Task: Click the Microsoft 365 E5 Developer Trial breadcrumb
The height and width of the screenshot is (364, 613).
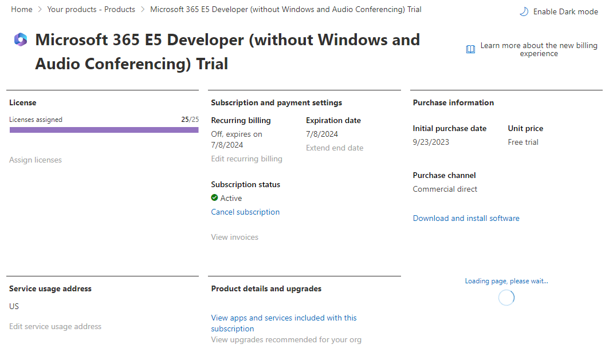Action: [x=286, y=9]
